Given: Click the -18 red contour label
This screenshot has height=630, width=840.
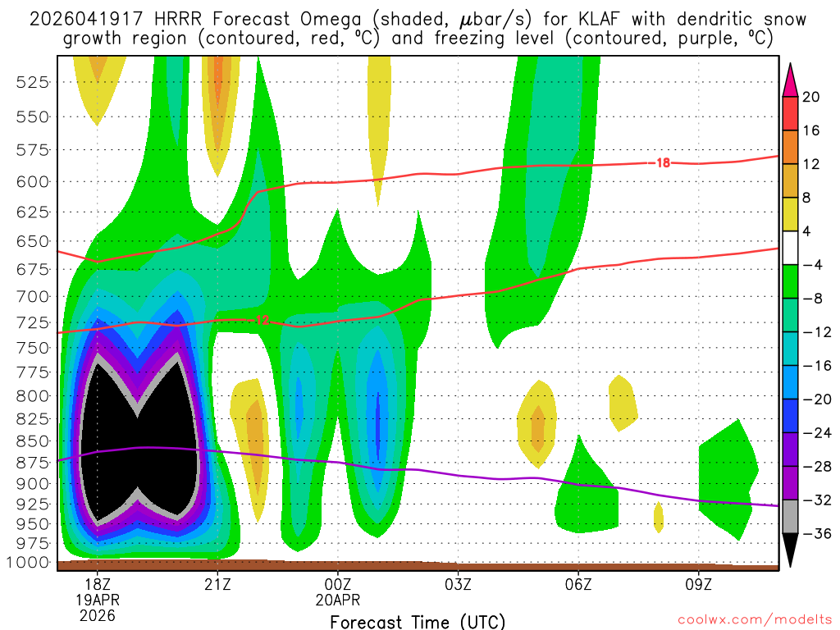Looking at the screenshot, I should coord(660,163).
